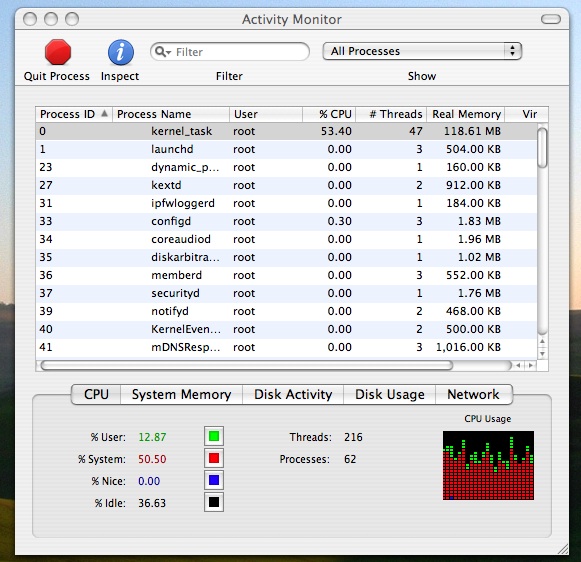Open the Disk Activity tab
Screen dimensions: 581x562
(x=293, y=394)
